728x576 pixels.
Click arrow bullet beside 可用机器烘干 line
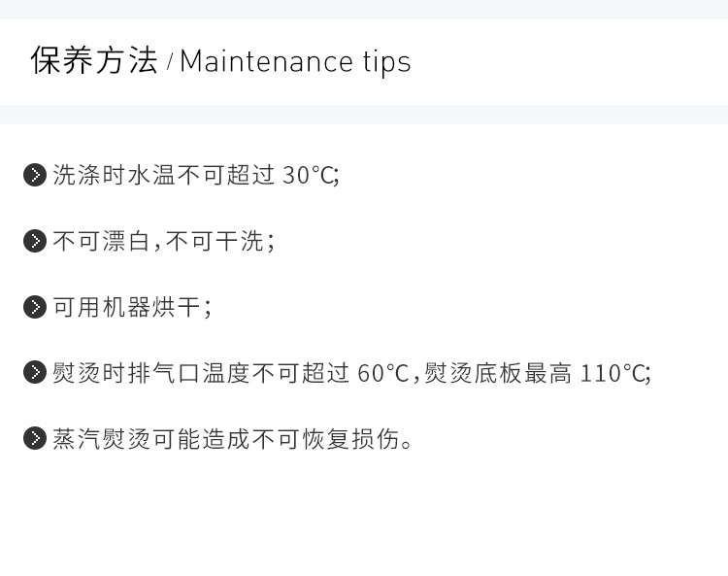point(35,307)
